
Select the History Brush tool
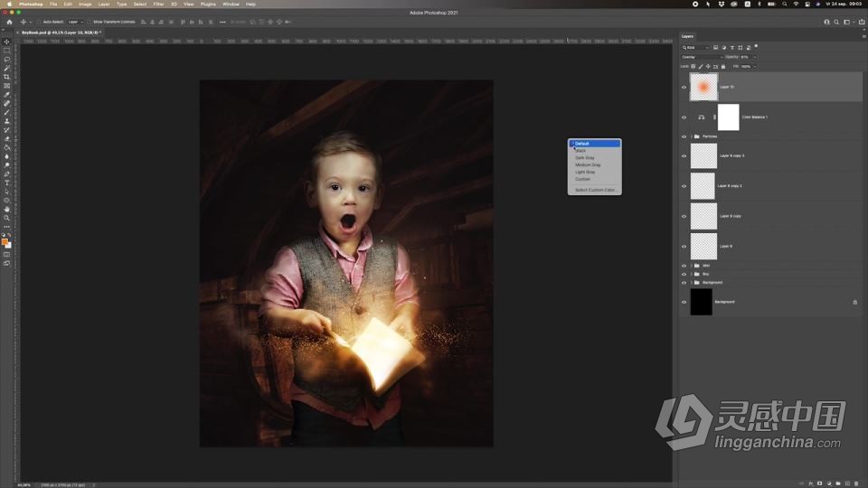(x=6, y=130)
